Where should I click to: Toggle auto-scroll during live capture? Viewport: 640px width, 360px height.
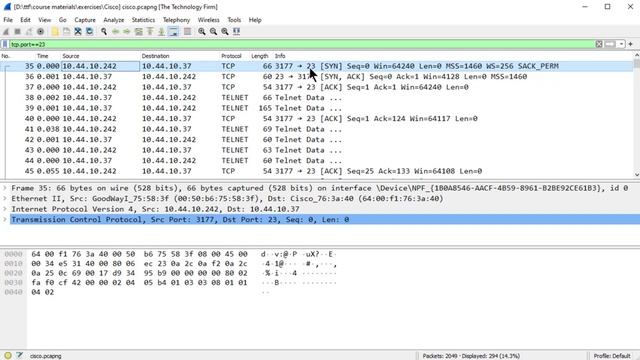(x=173, y=31)
